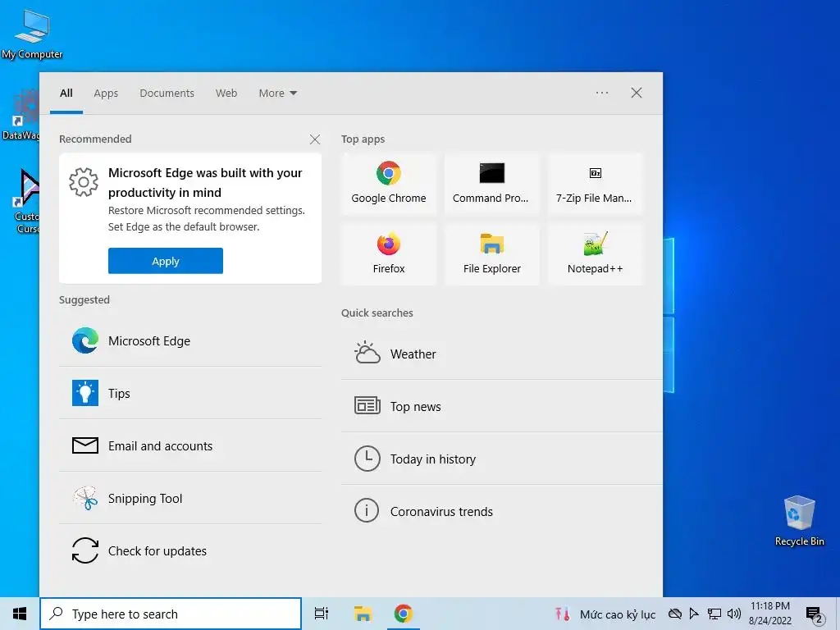Open the Recycle Bin desktop icon
The image size is (840, 630).
[x=799, y=521]
